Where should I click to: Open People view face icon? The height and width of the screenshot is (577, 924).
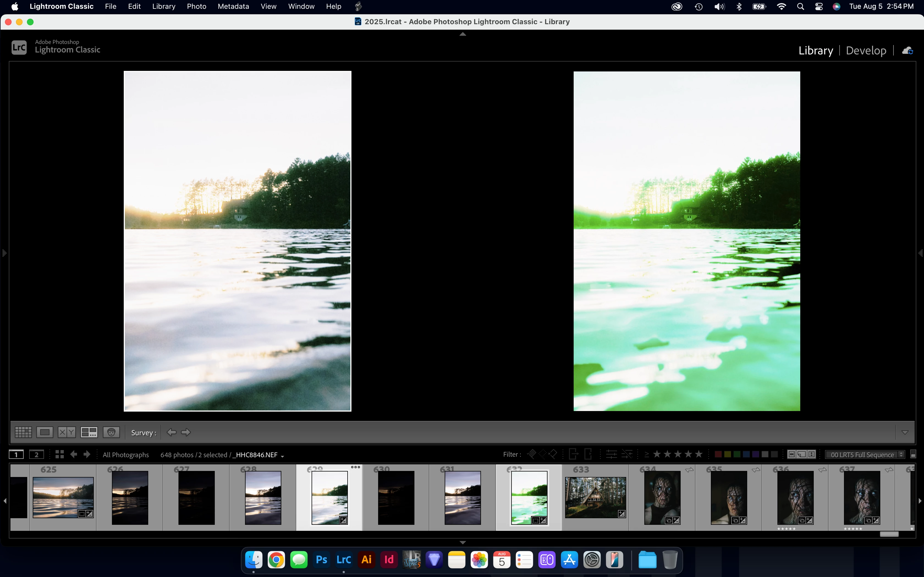[111, 432]
